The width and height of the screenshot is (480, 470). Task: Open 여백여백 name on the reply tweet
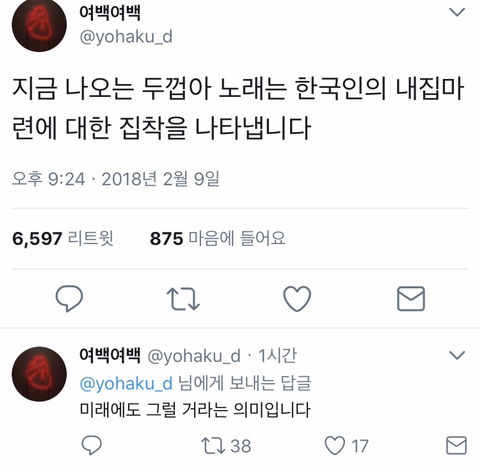(x=110, y=355)
